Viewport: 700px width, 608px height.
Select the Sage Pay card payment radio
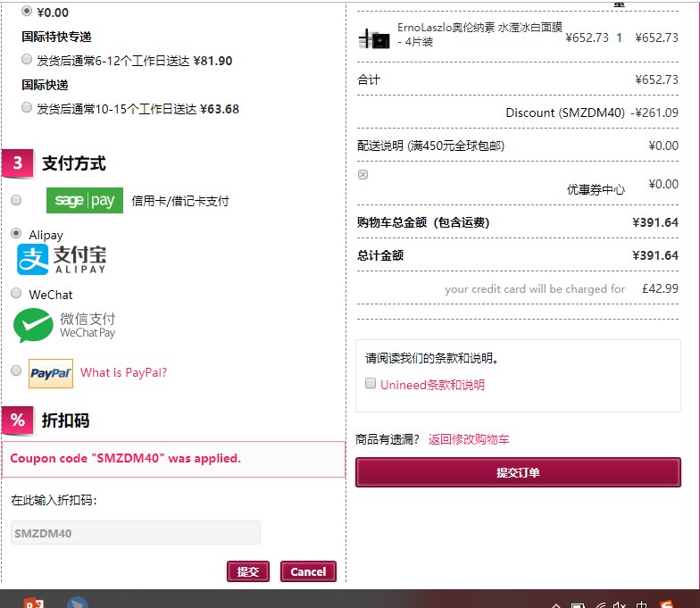point(16,200)
